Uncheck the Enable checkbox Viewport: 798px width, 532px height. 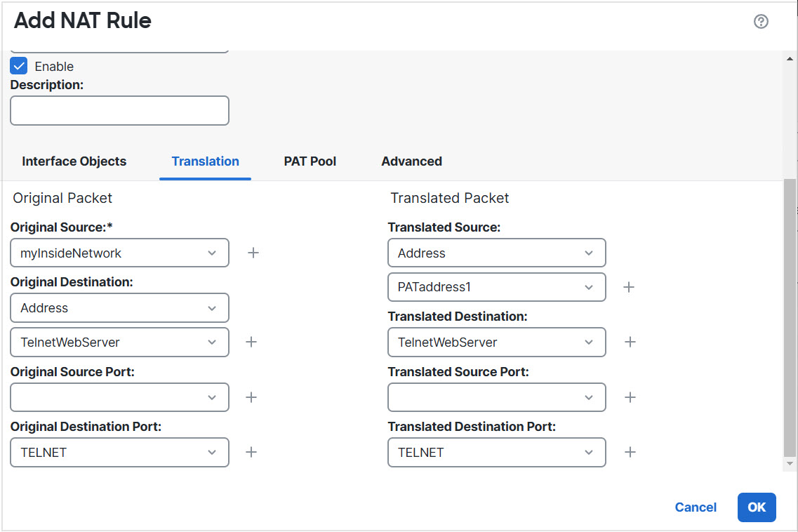pyautogui.click(x=19, y=67)
